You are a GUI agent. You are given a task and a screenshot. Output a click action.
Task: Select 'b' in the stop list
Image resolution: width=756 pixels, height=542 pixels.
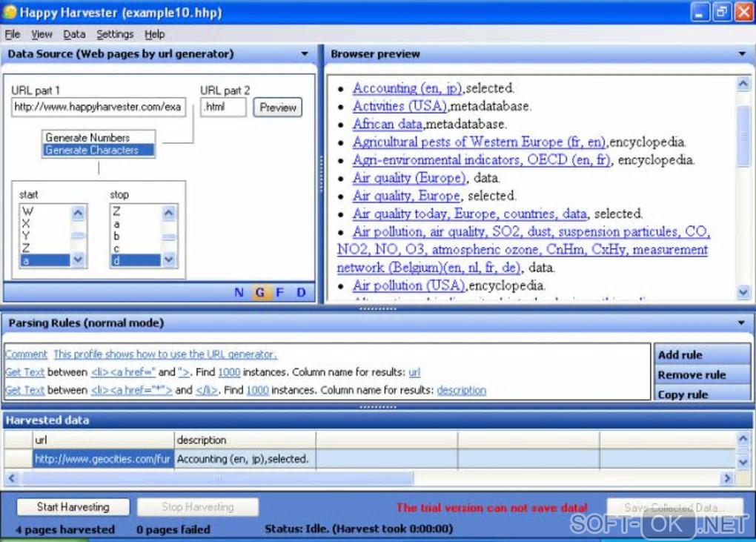click(136, 236)
